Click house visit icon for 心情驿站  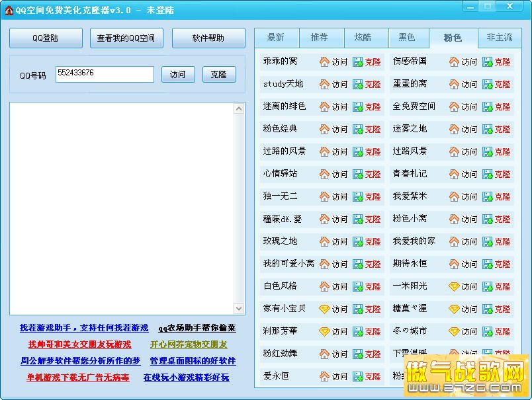click(x=324, y=174)
